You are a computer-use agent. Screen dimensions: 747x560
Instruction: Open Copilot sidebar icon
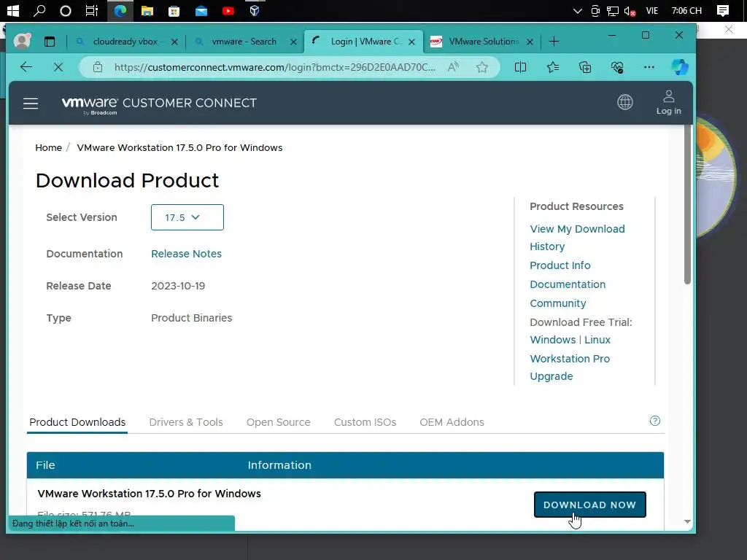(679, 67)
